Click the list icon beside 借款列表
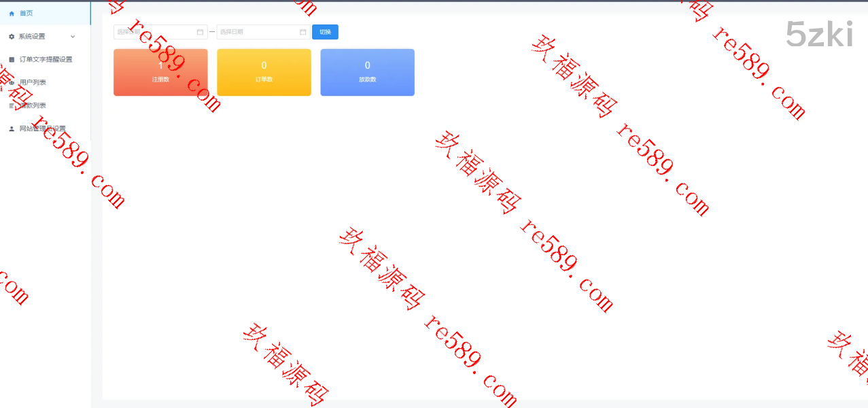868x408 pixels. click(x=12, y=106)
